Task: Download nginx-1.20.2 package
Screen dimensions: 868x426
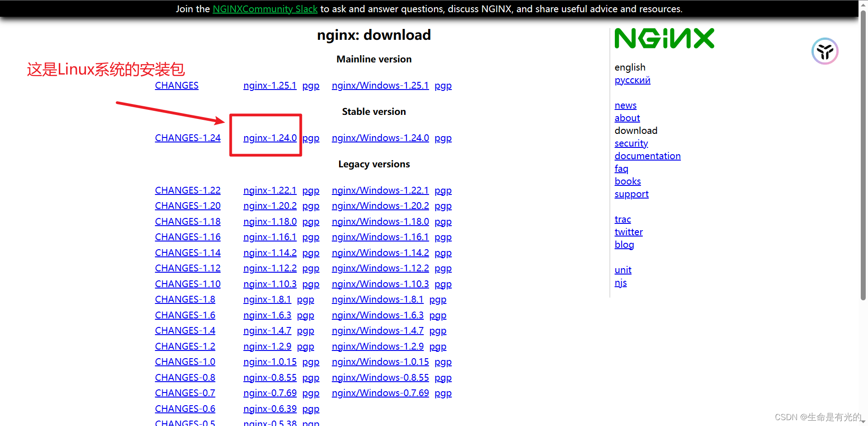Action: click(270, 206)
